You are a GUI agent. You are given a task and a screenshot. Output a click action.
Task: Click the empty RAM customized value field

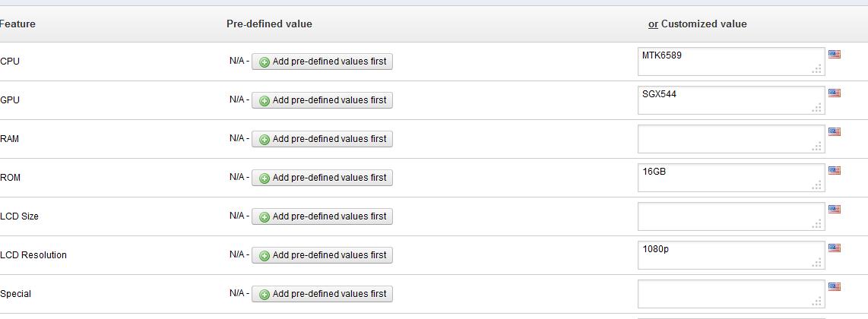[x=730, y=139]
